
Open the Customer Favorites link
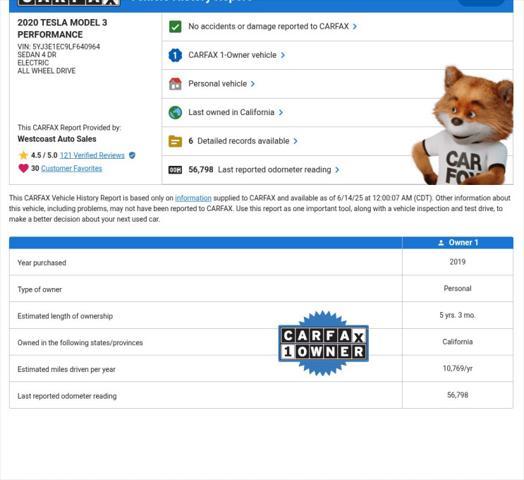[72, 168]
